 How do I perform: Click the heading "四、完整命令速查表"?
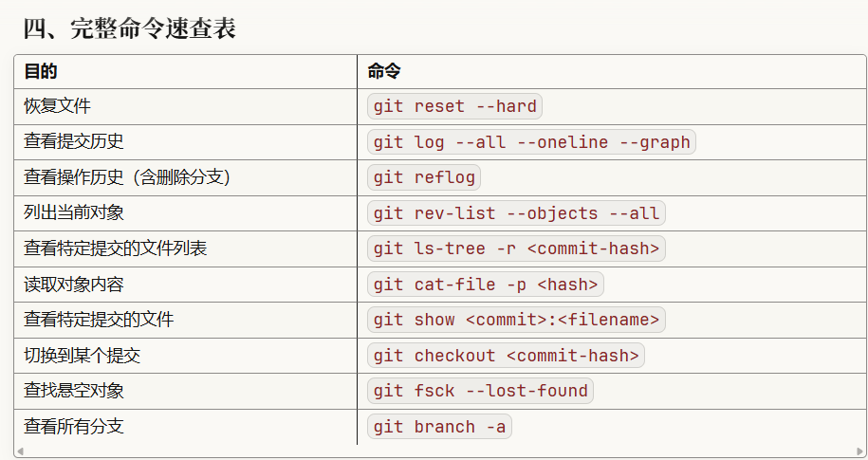pos(129,29)
